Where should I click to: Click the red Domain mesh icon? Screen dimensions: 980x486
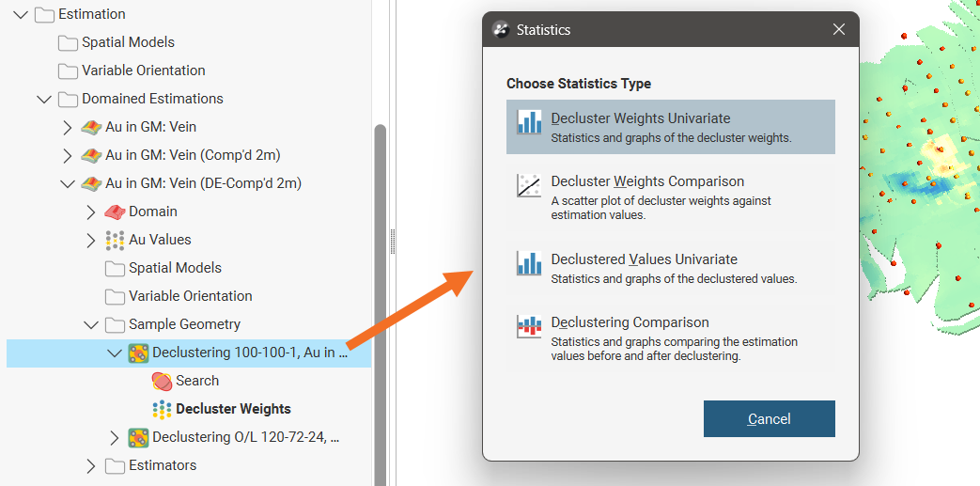pos(115,212)
